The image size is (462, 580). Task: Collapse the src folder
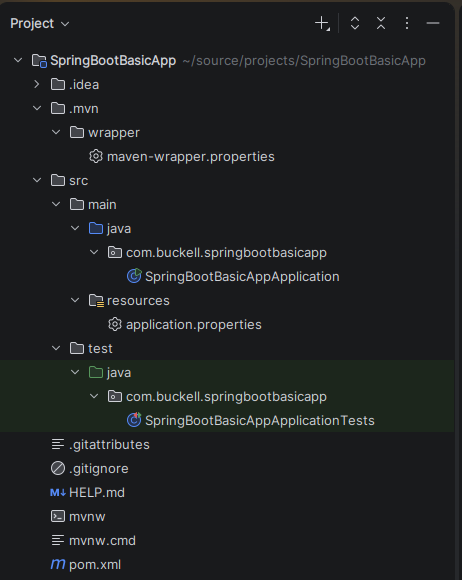click(x=37, y=180)
